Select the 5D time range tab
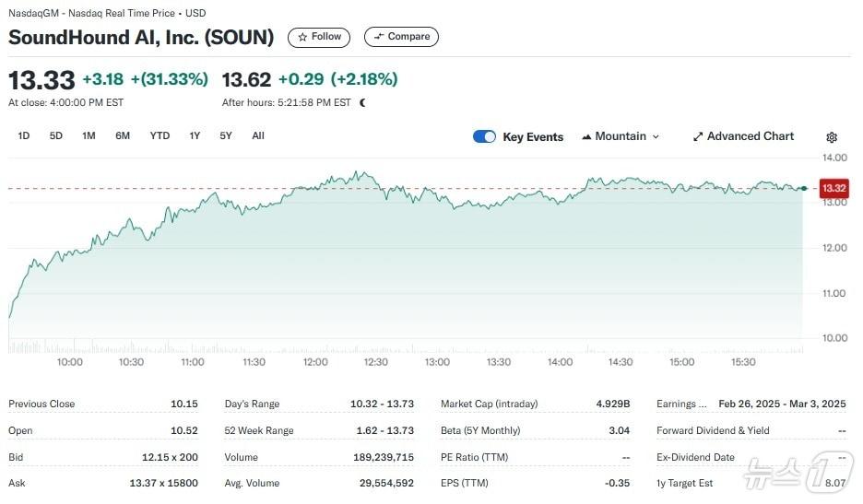Image resolution: width=863 pixels, height=504 pixels. point(56,135)
